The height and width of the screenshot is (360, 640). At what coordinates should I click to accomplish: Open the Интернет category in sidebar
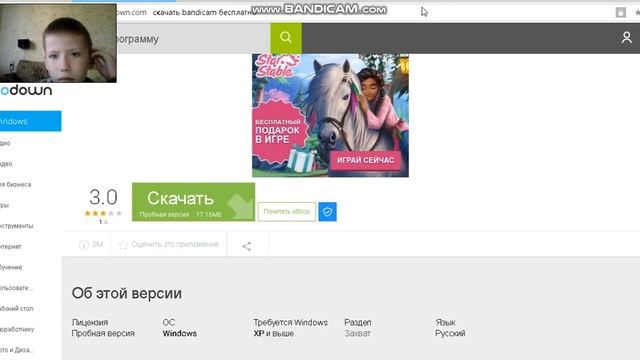pyautogui.click(x=11, y=247)
